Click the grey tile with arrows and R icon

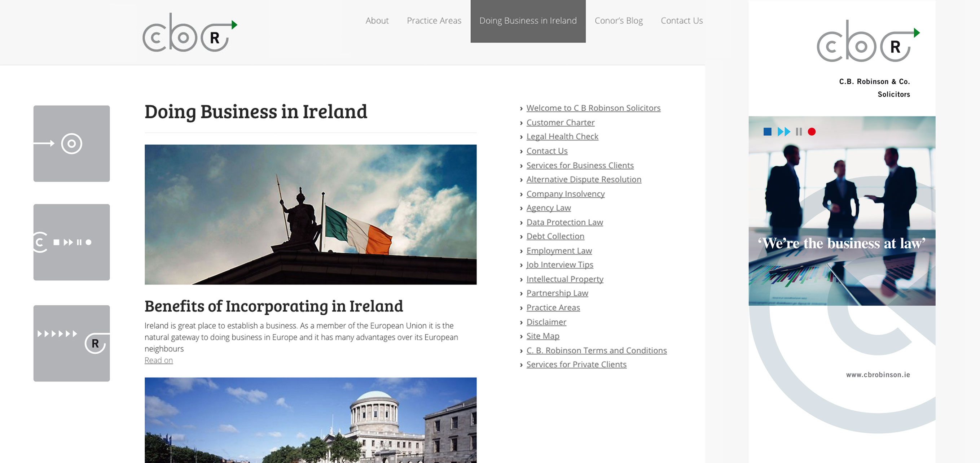(x=71, y=343)
